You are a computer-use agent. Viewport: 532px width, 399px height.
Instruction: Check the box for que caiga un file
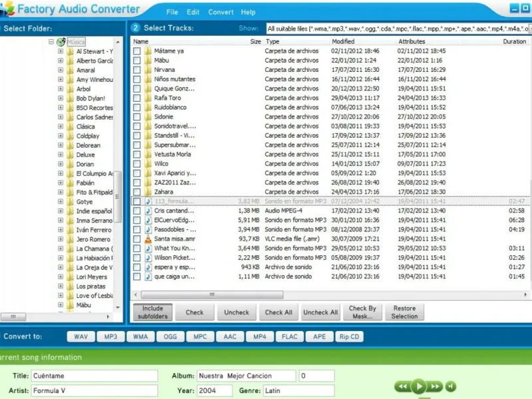(x=137, y=277)
